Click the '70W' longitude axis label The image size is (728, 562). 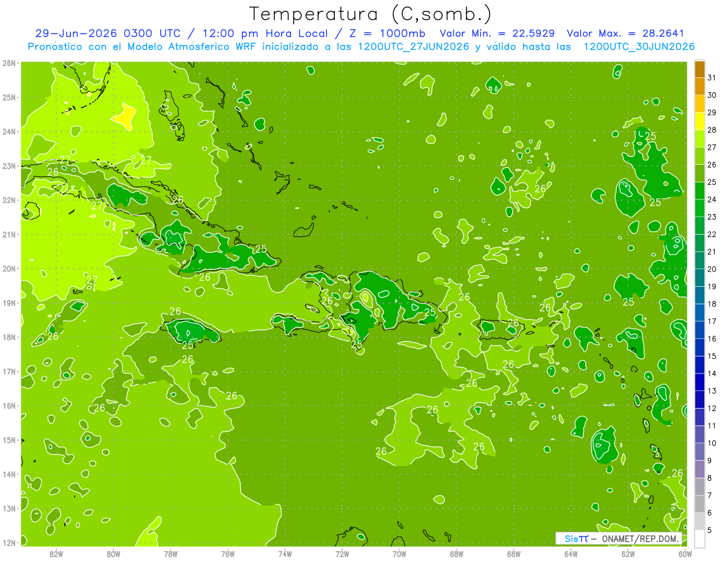(x=399, y=554)
